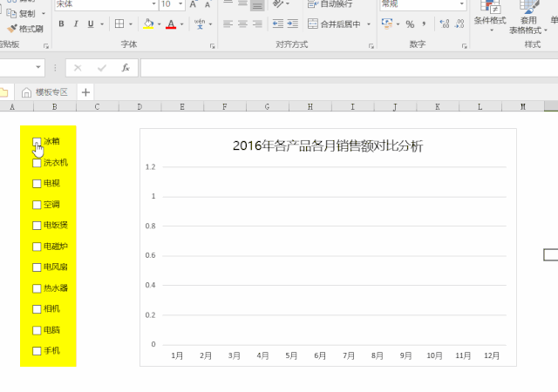Click the underline U icon

click(91, 24)
